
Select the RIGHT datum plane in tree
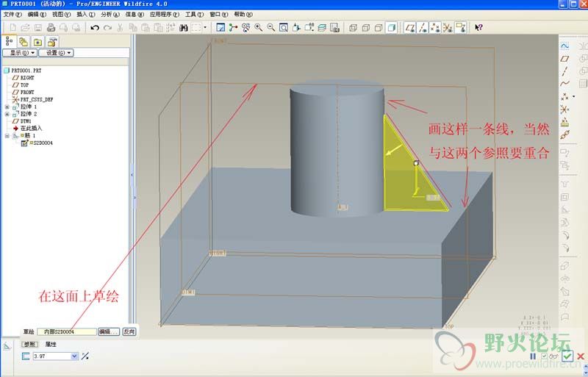[24, 78]
